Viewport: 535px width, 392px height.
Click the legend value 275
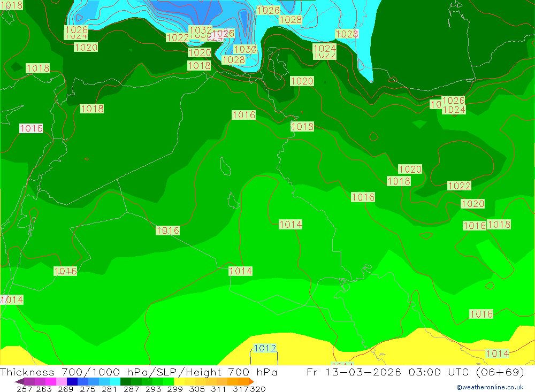(87, 389)
